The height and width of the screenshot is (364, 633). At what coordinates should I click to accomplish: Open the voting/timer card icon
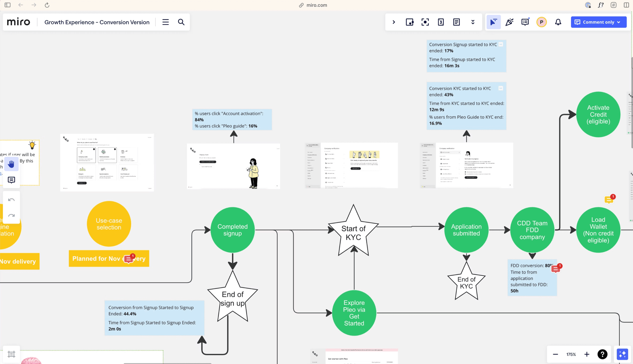pos(441,22)
